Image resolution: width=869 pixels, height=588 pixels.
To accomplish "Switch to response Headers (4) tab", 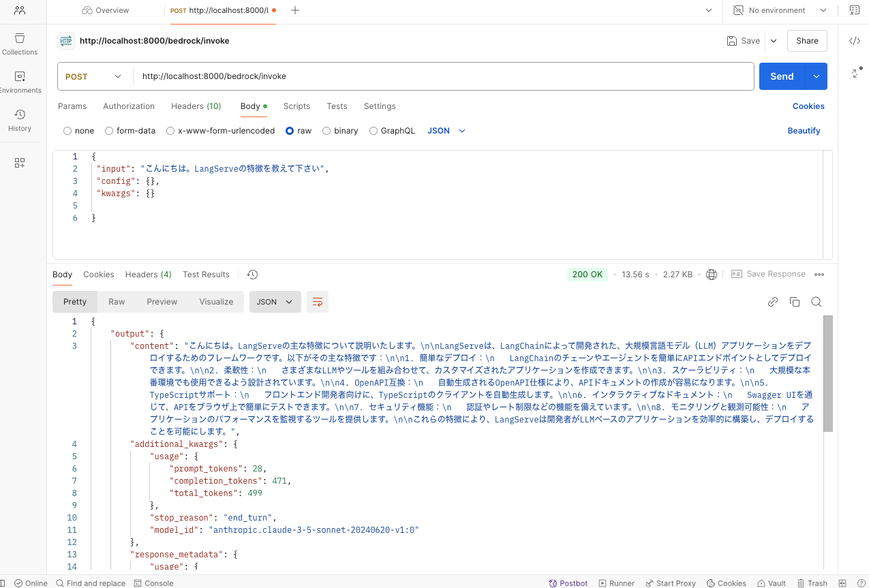I will 149,275.
